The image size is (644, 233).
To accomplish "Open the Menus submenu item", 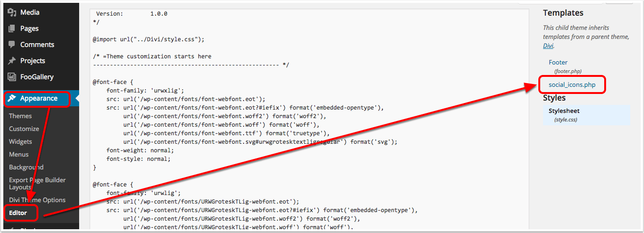I will coord(18,154).
